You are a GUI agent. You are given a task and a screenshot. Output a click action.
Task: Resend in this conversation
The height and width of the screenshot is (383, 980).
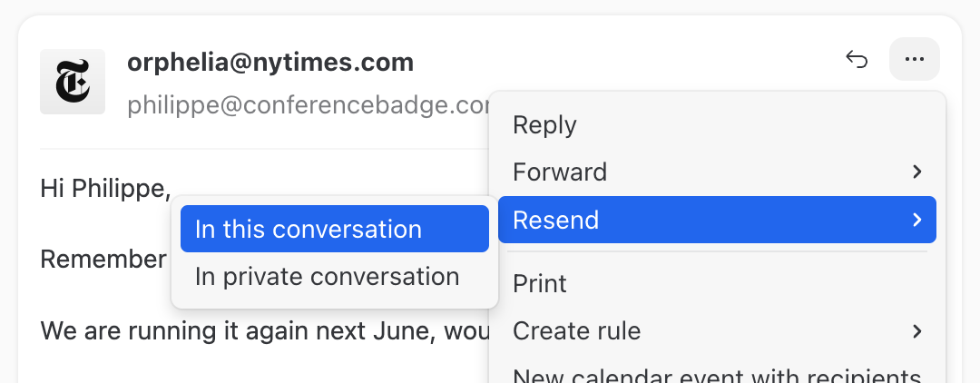coord(309,229)
